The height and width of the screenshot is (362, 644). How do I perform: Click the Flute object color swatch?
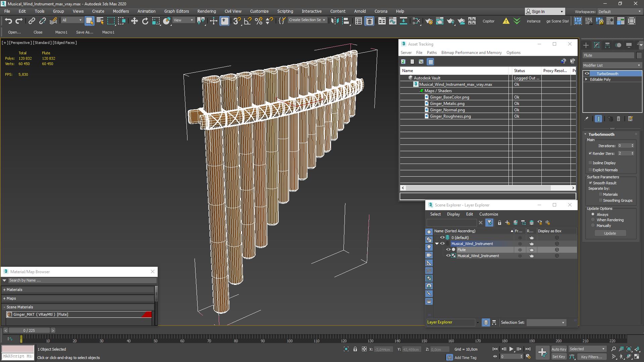pyautogui.click(x=639, y=55)
